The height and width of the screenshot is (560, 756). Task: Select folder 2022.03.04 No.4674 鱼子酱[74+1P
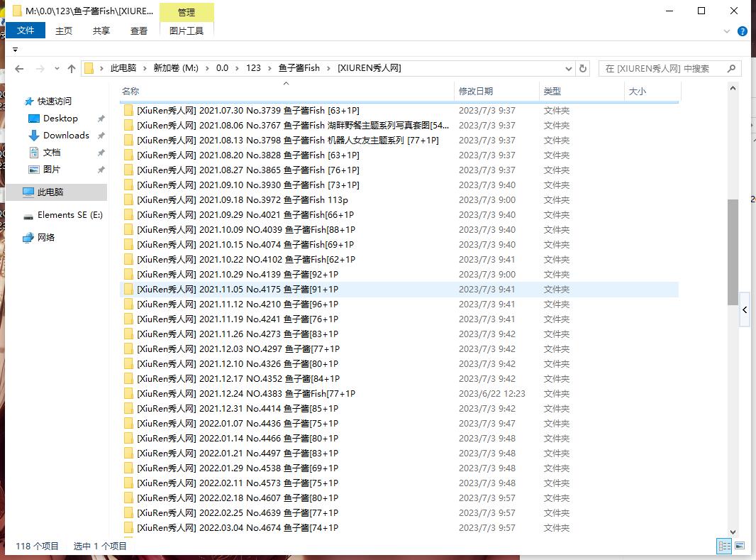pos(399,527)
